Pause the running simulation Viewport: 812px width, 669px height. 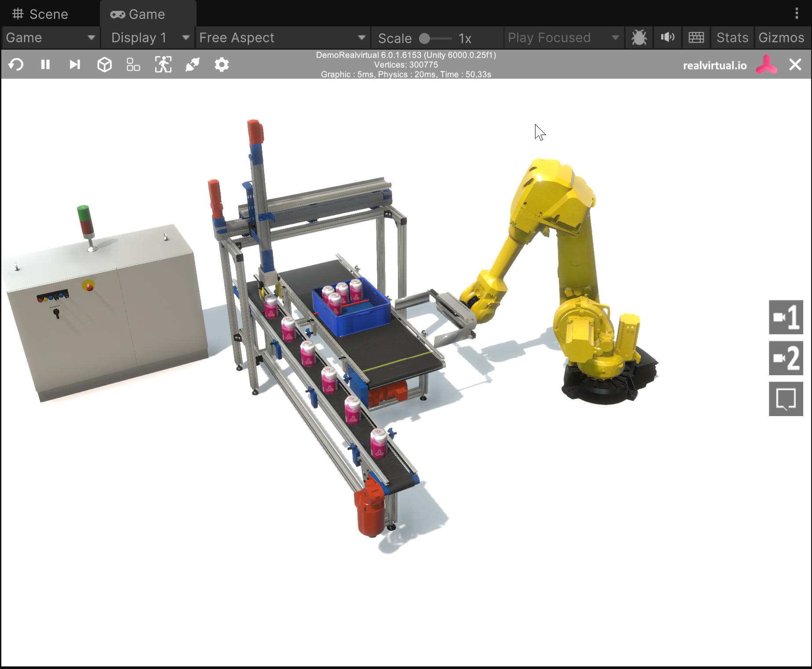click(x=45, y=65)
